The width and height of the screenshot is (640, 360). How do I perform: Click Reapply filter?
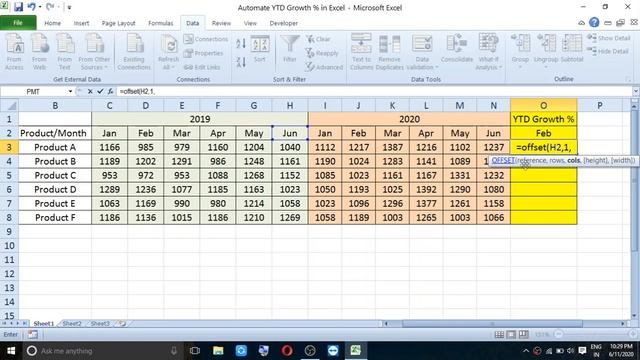[x=322, y=53]
